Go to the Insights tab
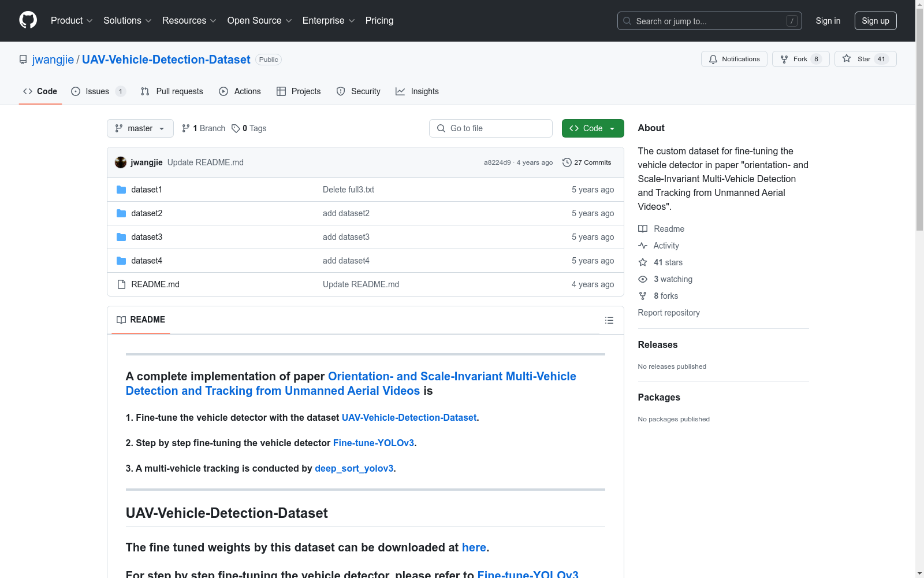The width and height of the screenshot is (924, 578). tap(418, 91)
